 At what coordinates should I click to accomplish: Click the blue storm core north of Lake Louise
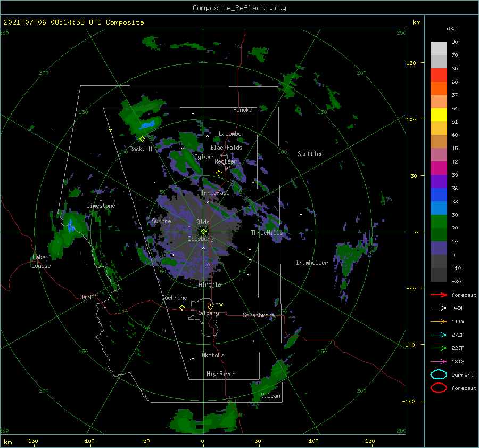click(x=71, y=226)
